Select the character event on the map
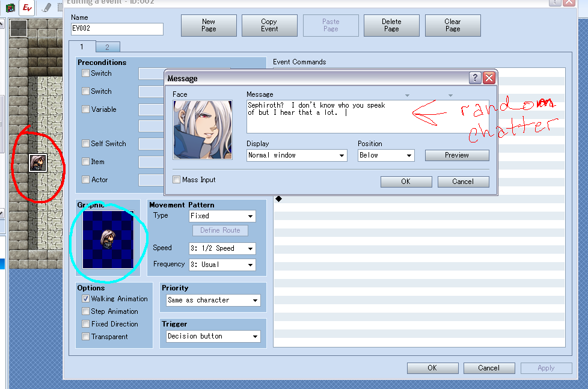 point(38,163)
